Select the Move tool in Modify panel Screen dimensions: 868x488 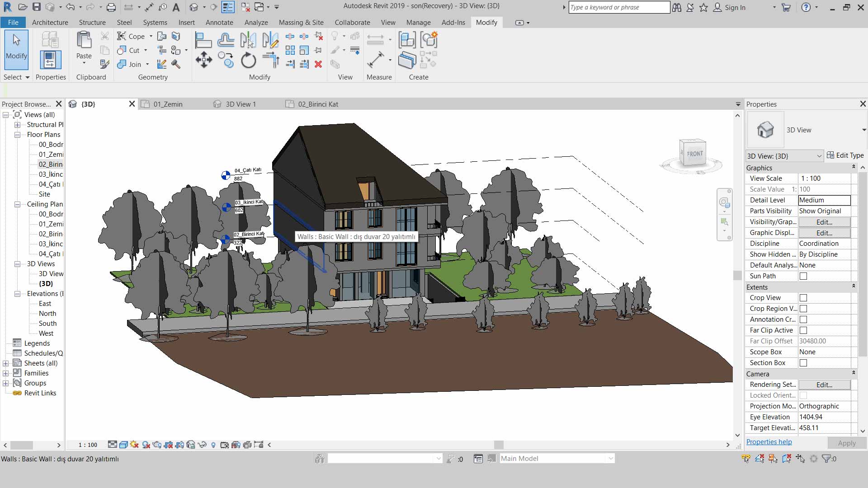(x=204, y=60)
